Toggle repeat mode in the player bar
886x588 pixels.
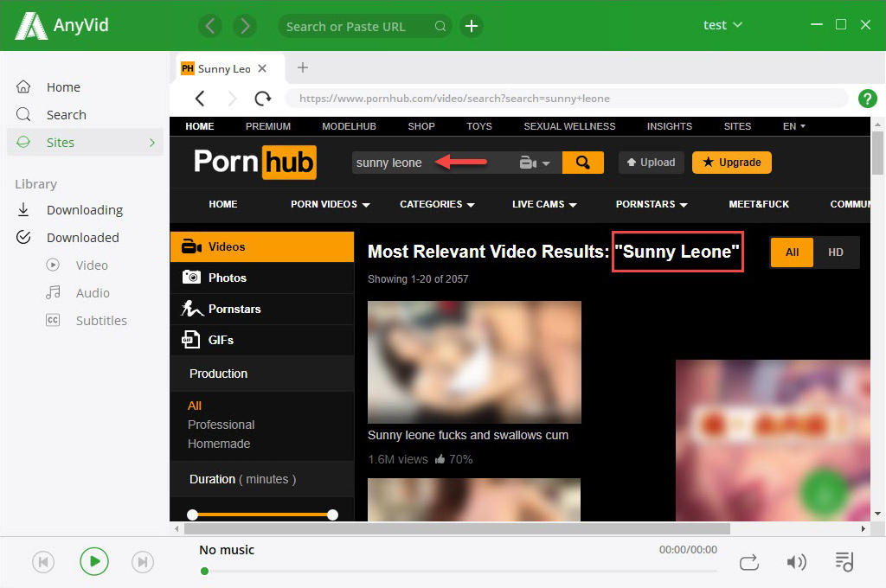(x=748, y=563)
